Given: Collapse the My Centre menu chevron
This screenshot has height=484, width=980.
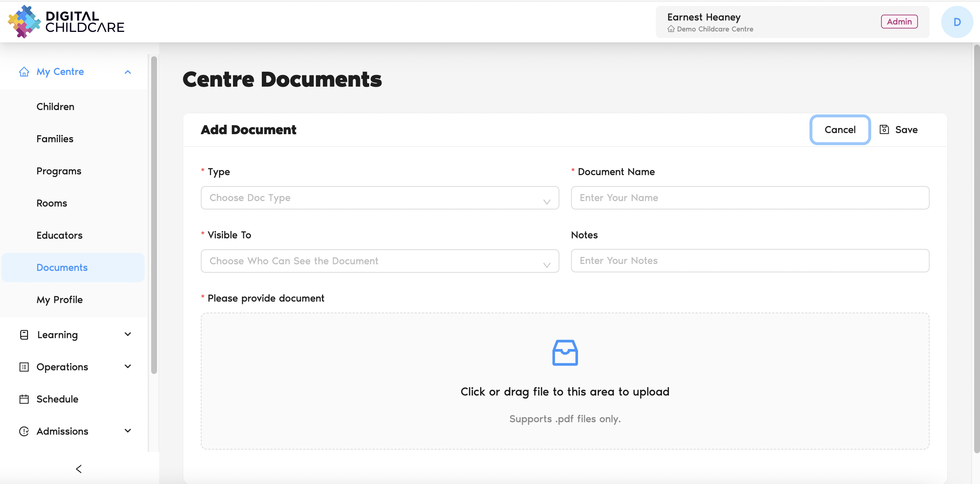Looking at the screenshot, I should pos(128,72).
